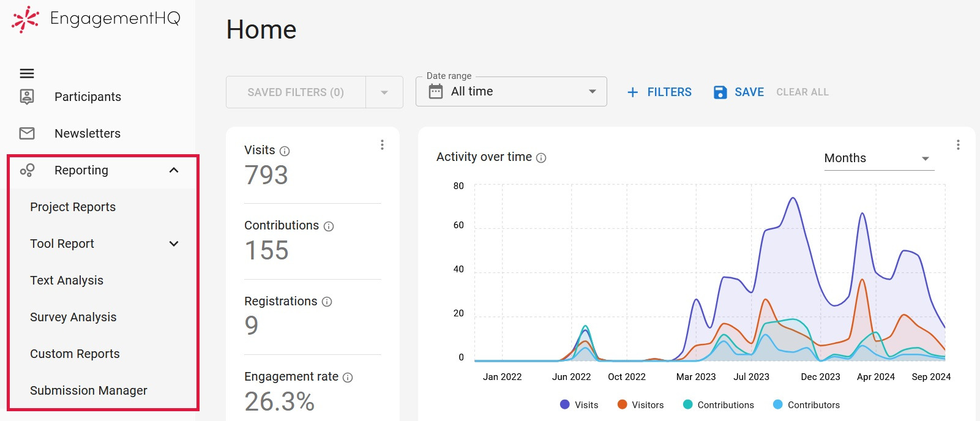Open Newsletters in the sidebar
This screenshot has height=421, width=980.
click(88, 133)
